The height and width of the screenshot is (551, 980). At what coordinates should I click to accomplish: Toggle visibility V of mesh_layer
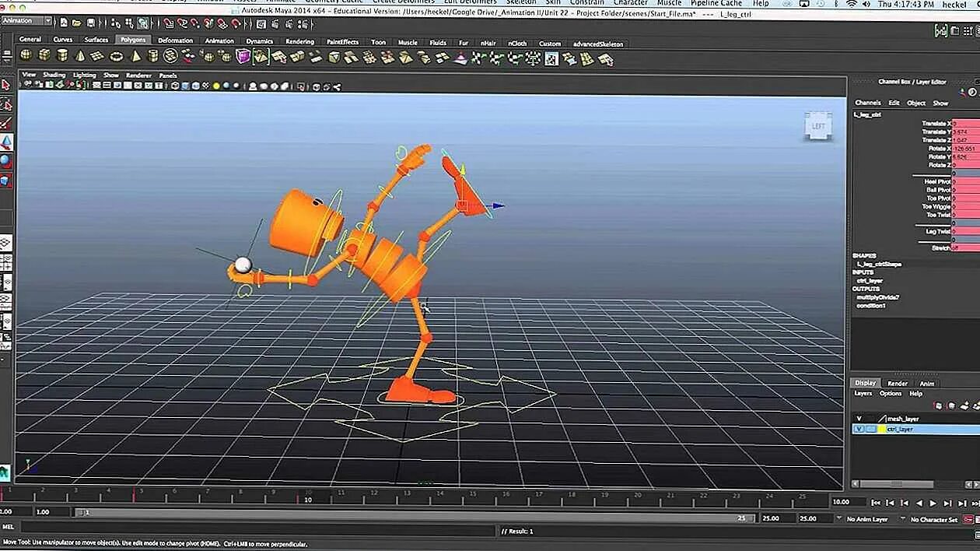[x=859, y=419]
